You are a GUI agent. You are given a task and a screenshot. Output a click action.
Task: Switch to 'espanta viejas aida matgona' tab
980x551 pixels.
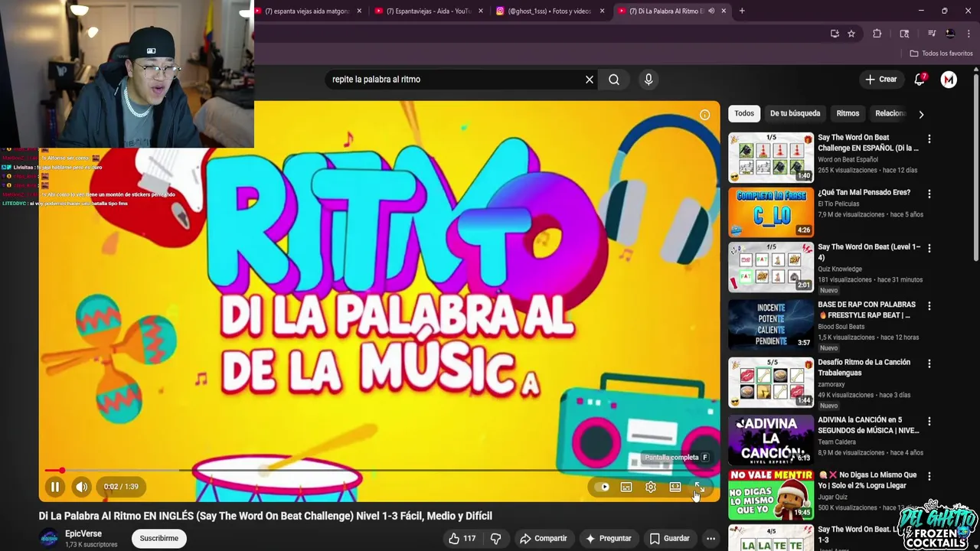pyautogui.click(x=308, y=11)
